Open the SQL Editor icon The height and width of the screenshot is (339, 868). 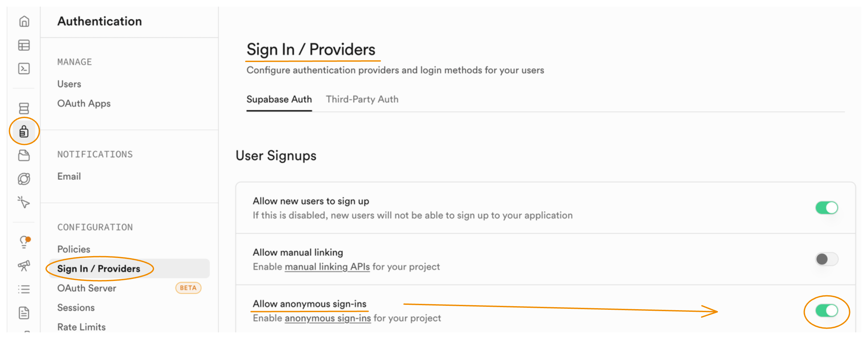pyautogui.click(x=24, y=68)
